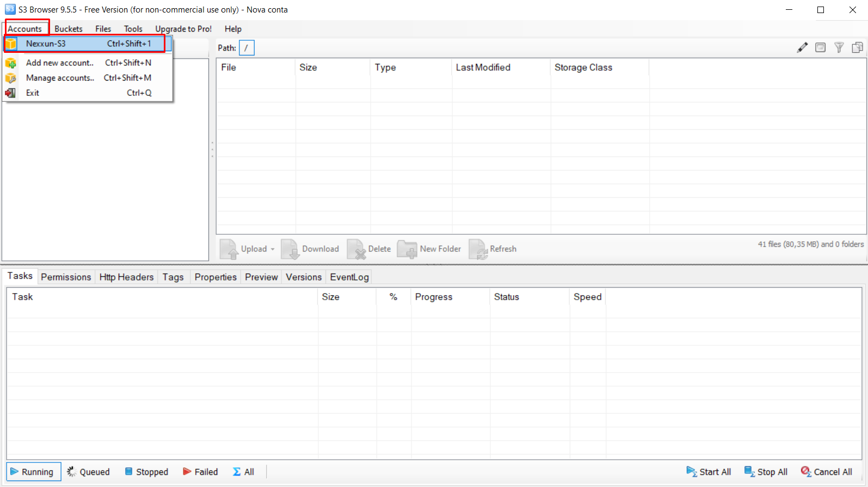Sort by the File column header
The height and width of the screenshot is (487, 868).
[256, 68]
